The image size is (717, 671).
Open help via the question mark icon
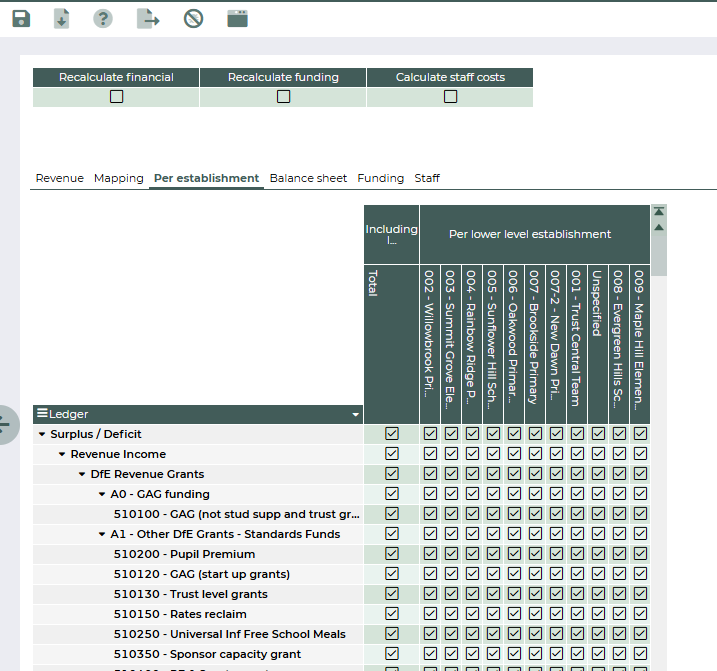[x=103, y=19]
